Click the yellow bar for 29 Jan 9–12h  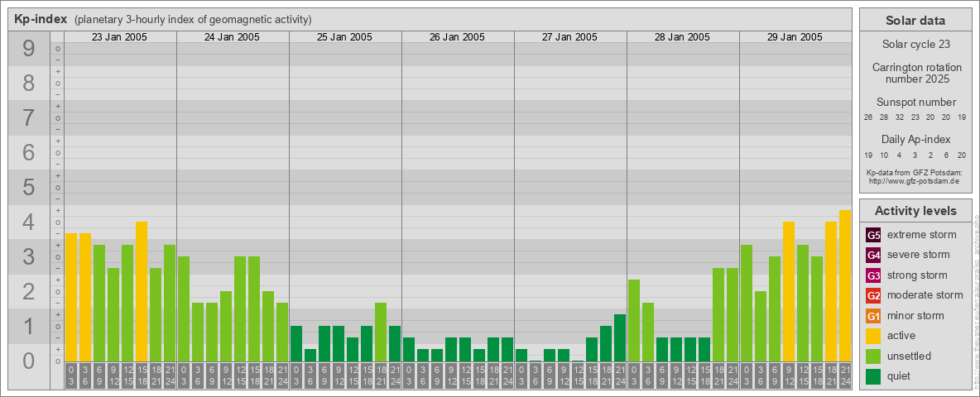(788, 291)
